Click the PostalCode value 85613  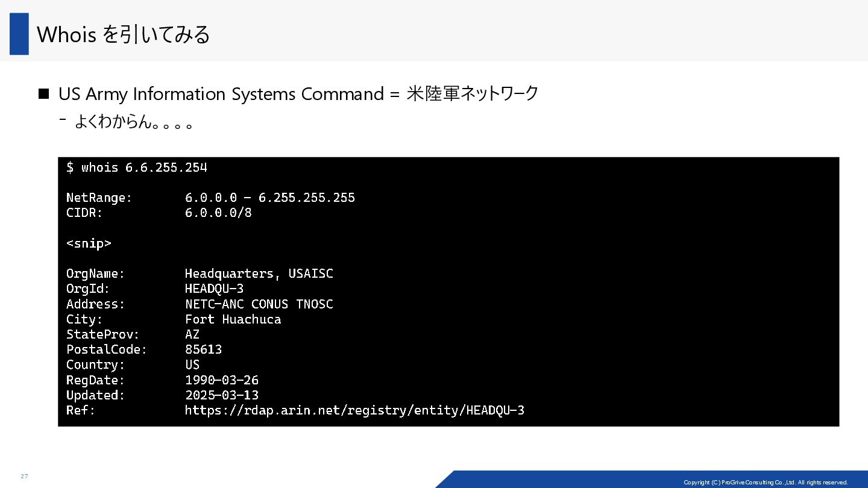pyautogui.click(x=203, y=349)
